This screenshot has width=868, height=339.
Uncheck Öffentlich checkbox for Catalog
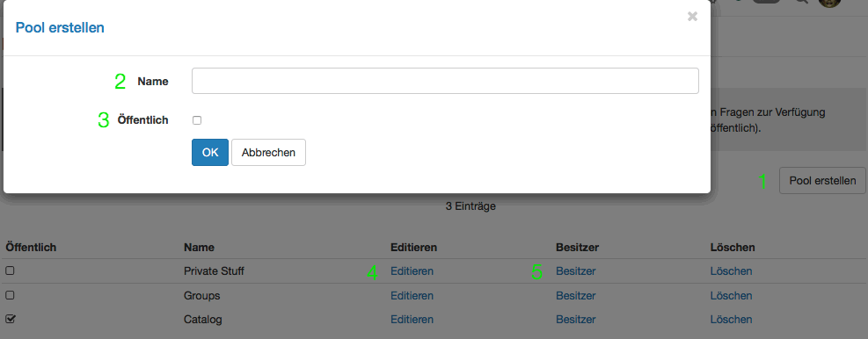click(10, 319)
